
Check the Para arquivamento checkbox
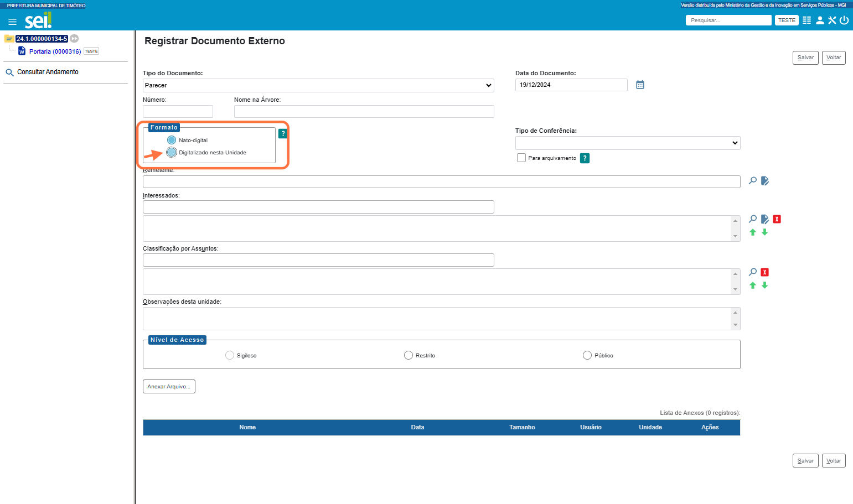tap(521, 158)
